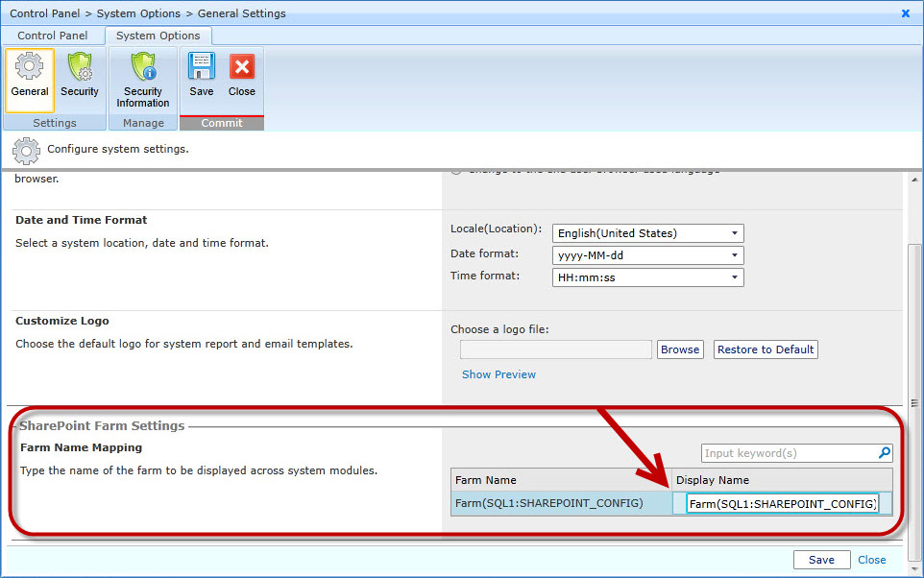Image resolution: width=924 pixels, height=578 pixels.
Task: Edit the Display Name text field
Action: tap(783, 504)
